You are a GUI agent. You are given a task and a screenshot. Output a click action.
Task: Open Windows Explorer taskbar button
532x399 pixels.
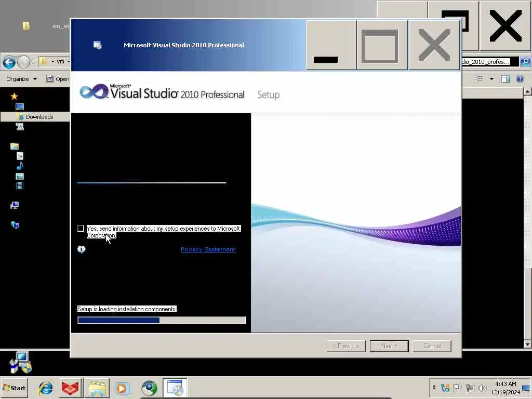point(97,388)
